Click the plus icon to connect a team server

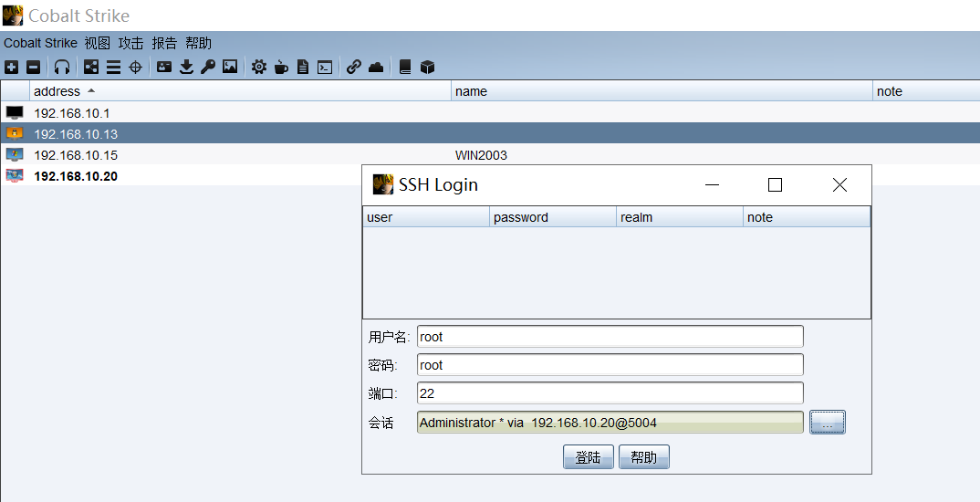tap(11, 67)
